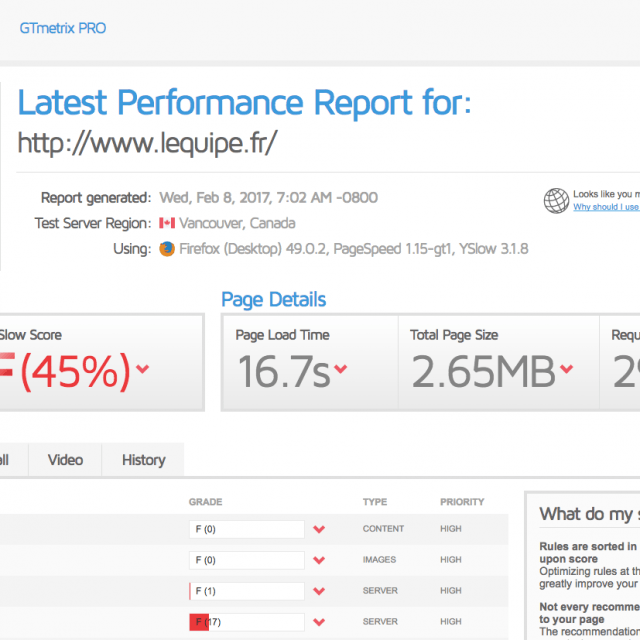Screen dimensions: 640x640
Task: Open the 'Why should I use' link
Action: 606,207
